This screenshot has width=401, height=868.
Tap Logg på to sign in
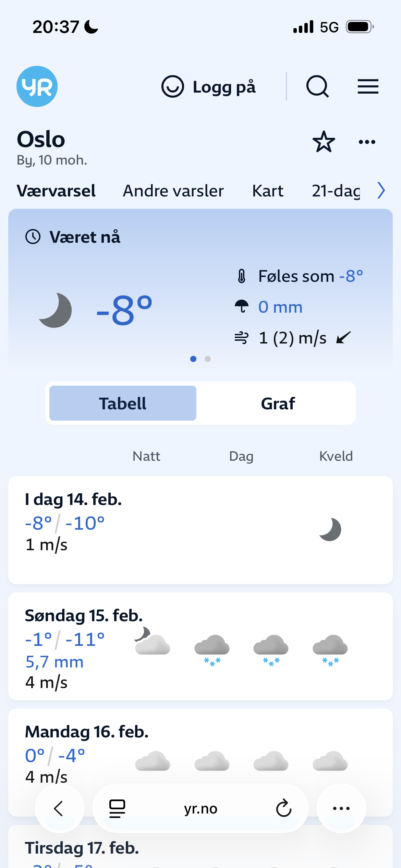point(209,87)
